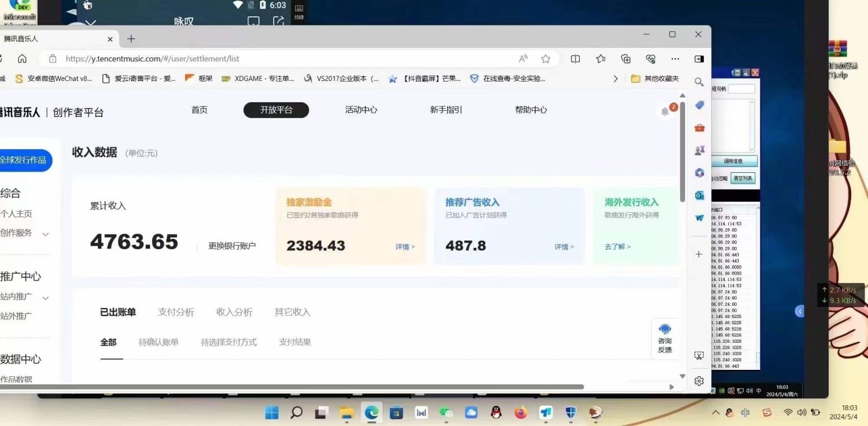Switch to the 收入分析 tab
Viewport: 868px width, 426px height.
pyautogui.click(x=234, y=312)
